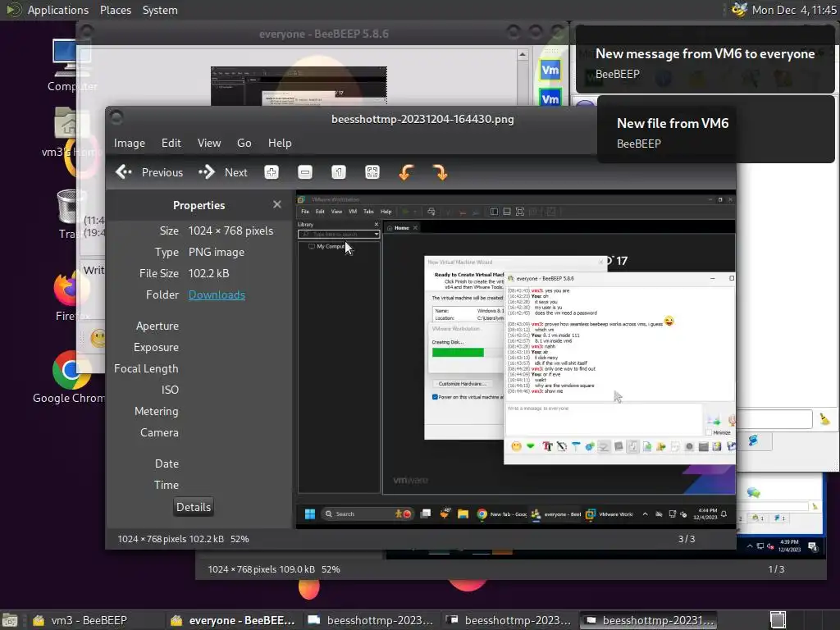This screenshot has width=840, height=630.
Task: Click the mascot icon in top-left panel
Action: (x=13, y=10)
